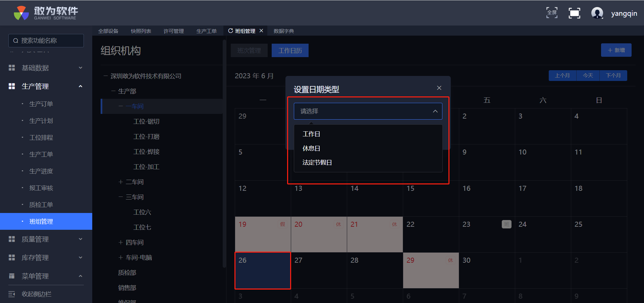The width and height of the screenshot is (644, 303).
Task: Click the maximize content area icon
Action: click(575, 13)
